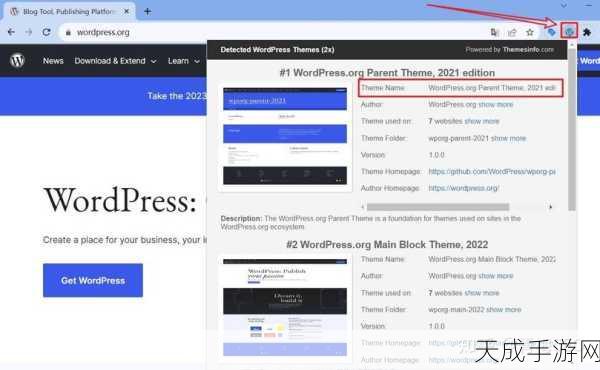Click the browser forward arrow

(29, 32)
